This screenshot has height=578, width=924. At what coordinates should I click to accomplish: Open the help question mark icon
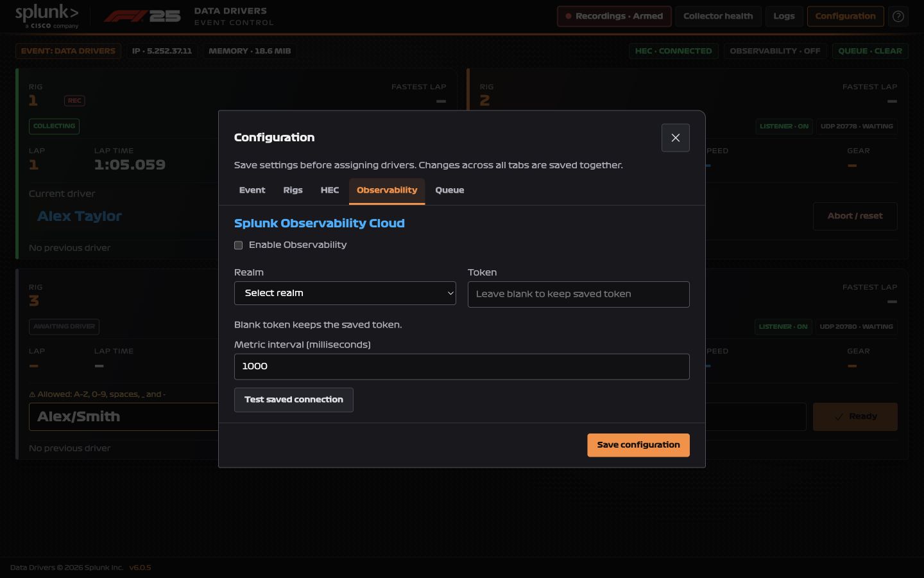[898, 16]
